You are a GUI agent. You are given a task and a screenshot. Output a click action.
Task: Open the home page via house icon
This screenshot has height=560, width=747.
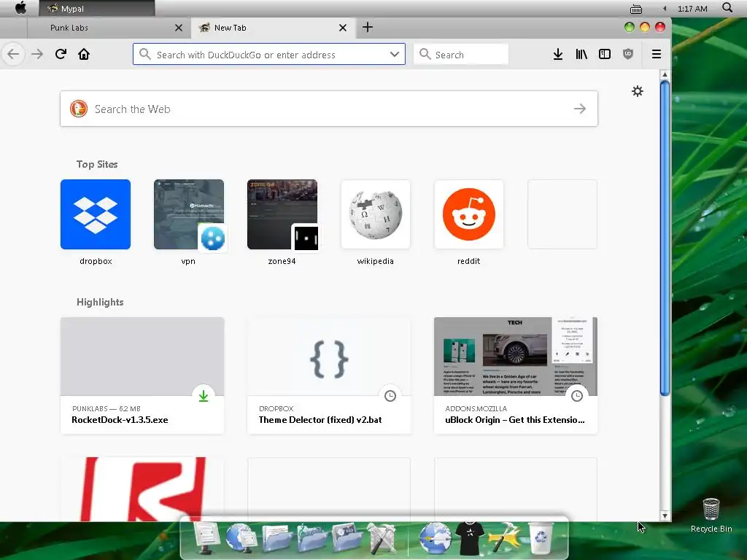84,54
